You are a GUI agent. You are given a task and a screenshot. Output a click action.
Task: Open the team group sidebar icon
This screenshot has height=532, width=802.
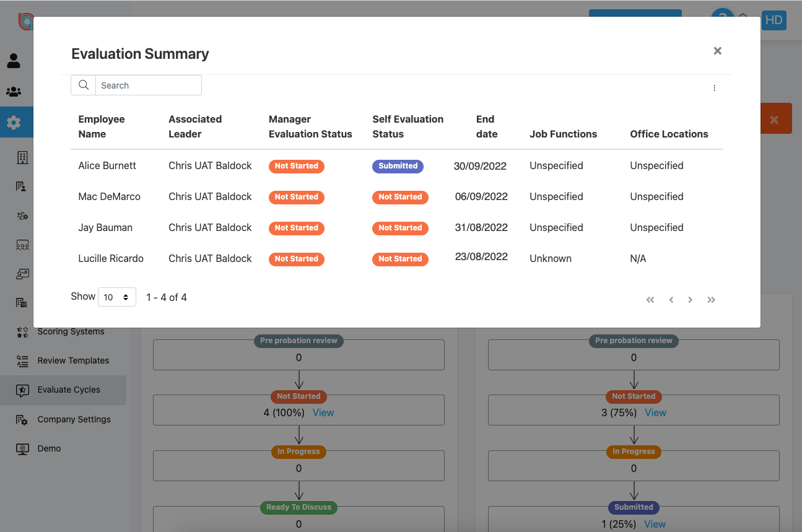coord(14,92)
